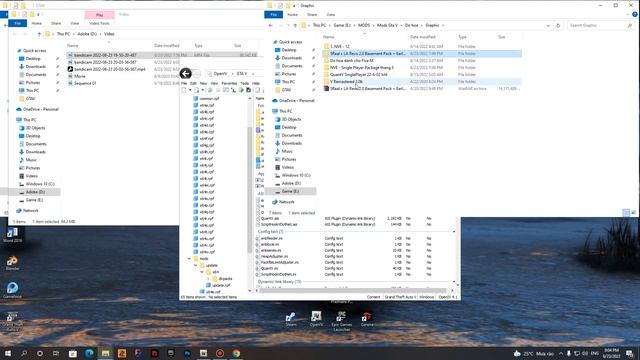The image size is (640, 360).
Task: Open the Home tab in Video window
Action: pyautogui.click(x=36, y=23)
